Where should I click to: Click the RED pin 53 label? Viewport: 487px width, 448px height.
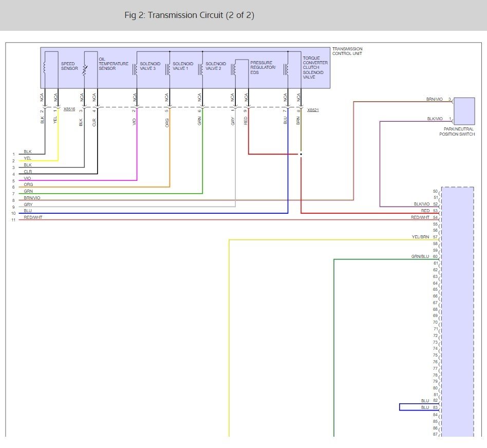(x=429, y=211)
